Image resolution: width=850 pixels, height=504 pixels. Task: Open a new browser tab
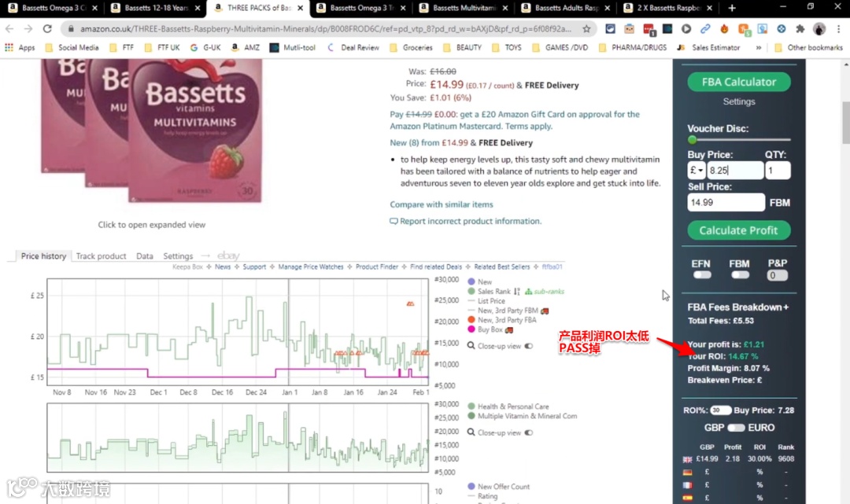point(732,8)
